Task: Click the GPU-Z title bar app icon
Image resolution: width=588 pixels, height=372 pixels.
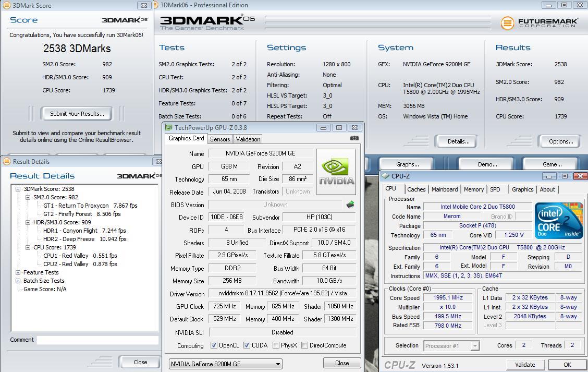Action: (169, 128)
